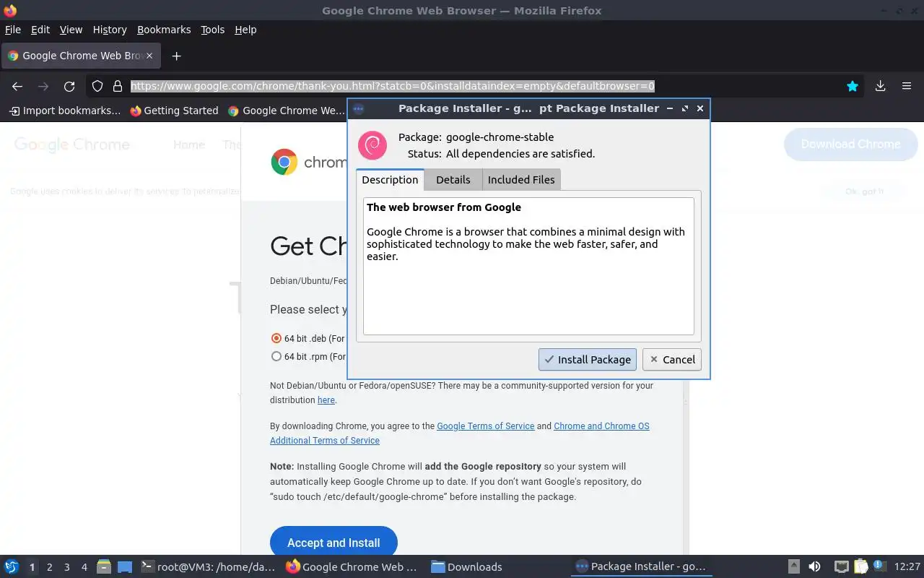Open the LXQt start menu icon
The height and width of the screenshot is (578, 924).
coord(12,567)
